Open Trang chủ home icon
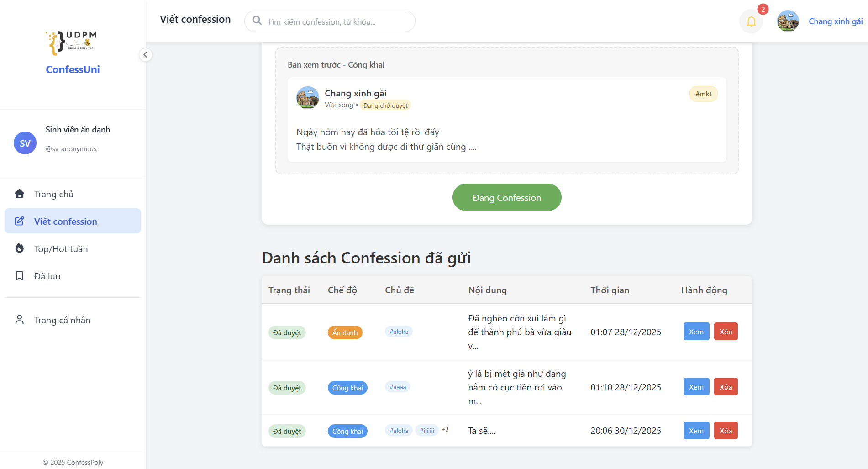Image resolution: width=868 pixels, height=469 pixels. [19, 194]
